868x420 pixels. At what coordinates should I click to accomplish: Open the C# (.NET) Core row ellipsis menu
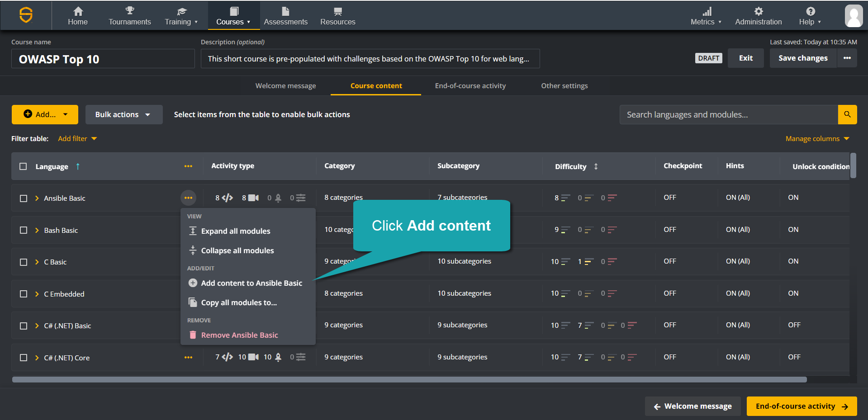pos(188,358)
